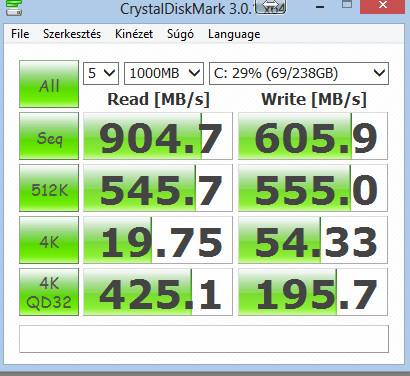
Task: Start the 512K benchmark test
Action: [x=49, y=188]
